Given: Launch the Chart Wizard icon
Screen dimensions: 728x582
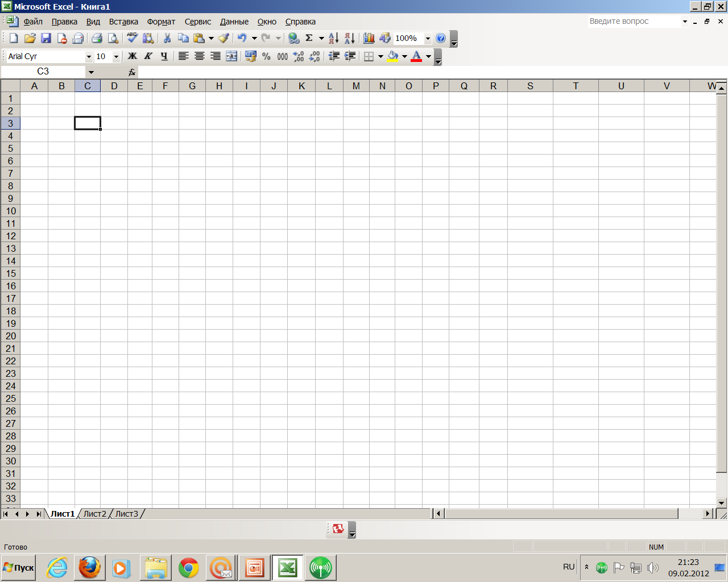Looking at the screenshot, I should tap(369, 38).
